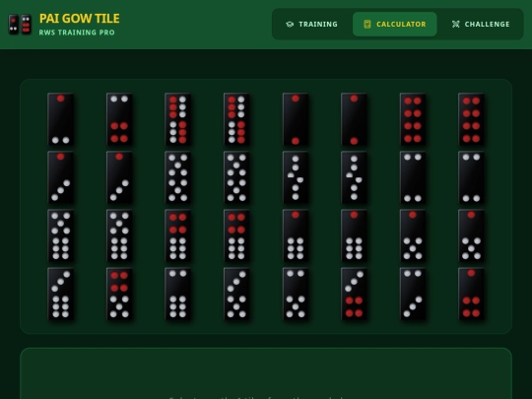Choose the right 5-5 tile
The width and height of the screenshot is (532, 399).
[x=236, y=177]
